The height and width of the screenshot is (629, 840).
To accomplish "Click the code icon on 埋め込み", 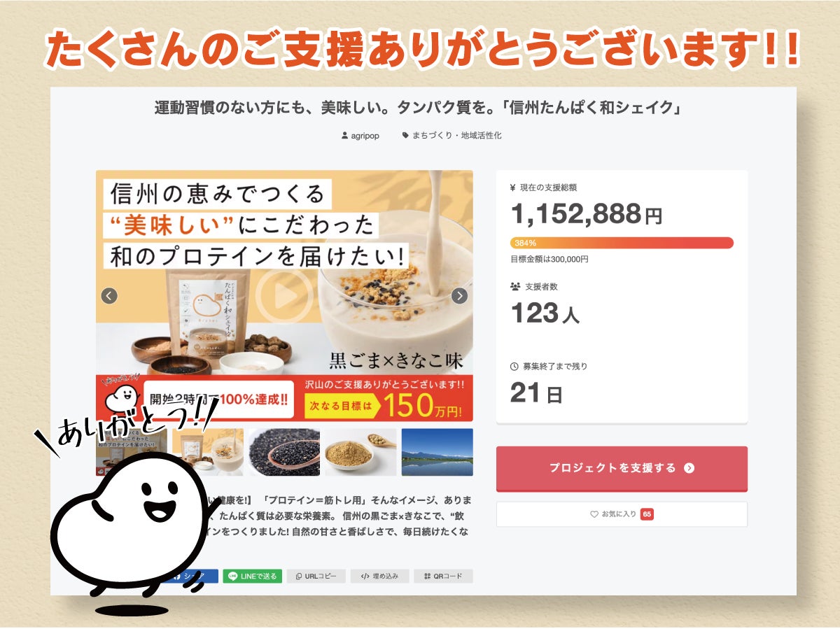I will (x=365, y=577).
